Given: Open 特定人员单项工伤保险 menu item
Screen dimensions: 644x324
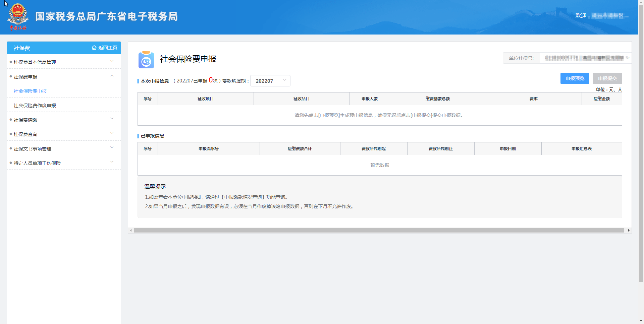Looking at the screenshot, I should pyautogui.click(x=37, y=163).
